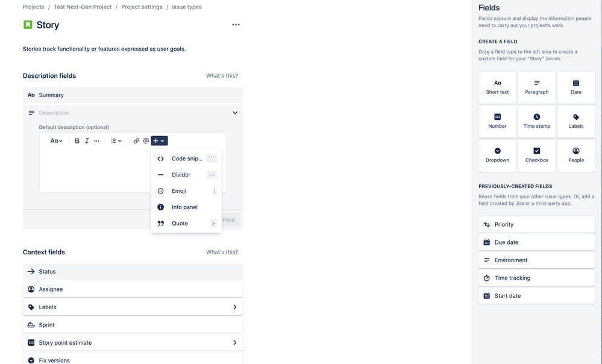The image size is (602, 364).
Task: Collapse the Description field section
Action: click(235, 112)
